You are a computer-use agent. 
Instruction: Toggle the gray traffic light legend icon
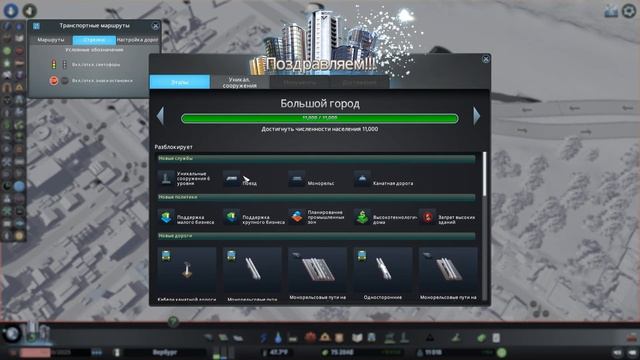point(64,64)
